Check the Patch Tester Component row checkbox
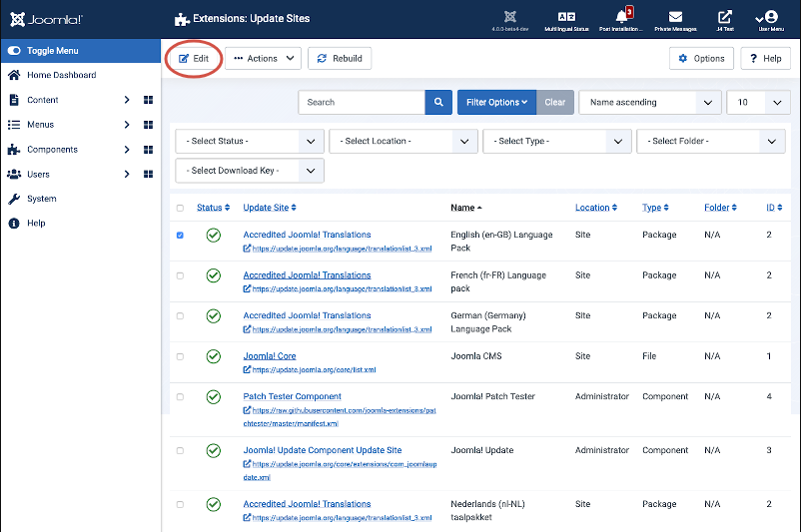 point(180,396)
